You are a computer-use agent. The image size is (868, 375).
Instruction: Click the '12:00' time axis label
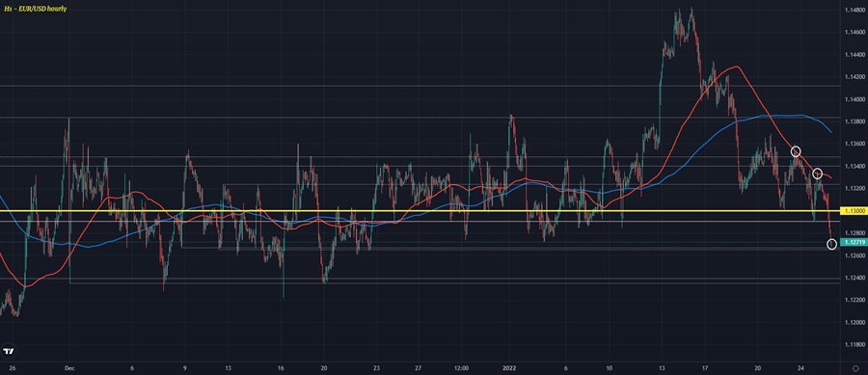pyautogui.click(x=461, y=367)
